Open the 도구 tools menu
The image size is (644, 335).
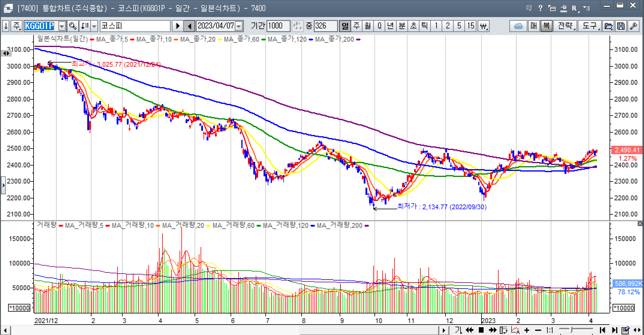coord(590,26)
